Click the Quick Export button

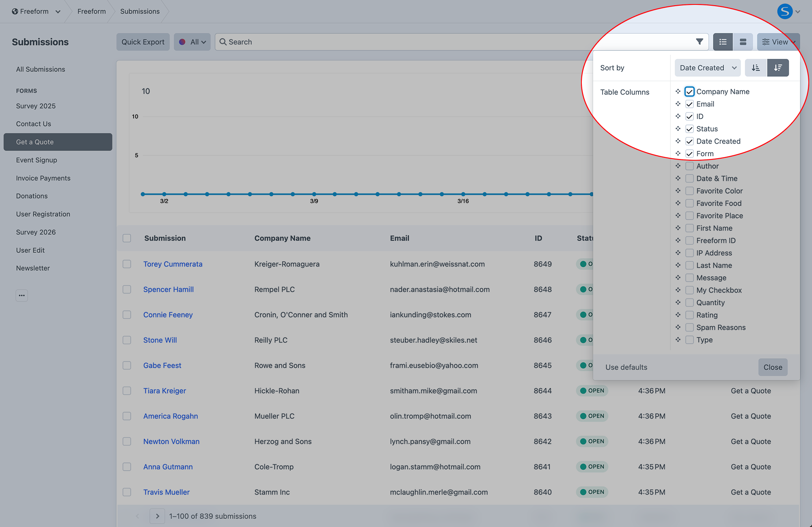coord(143,41)
